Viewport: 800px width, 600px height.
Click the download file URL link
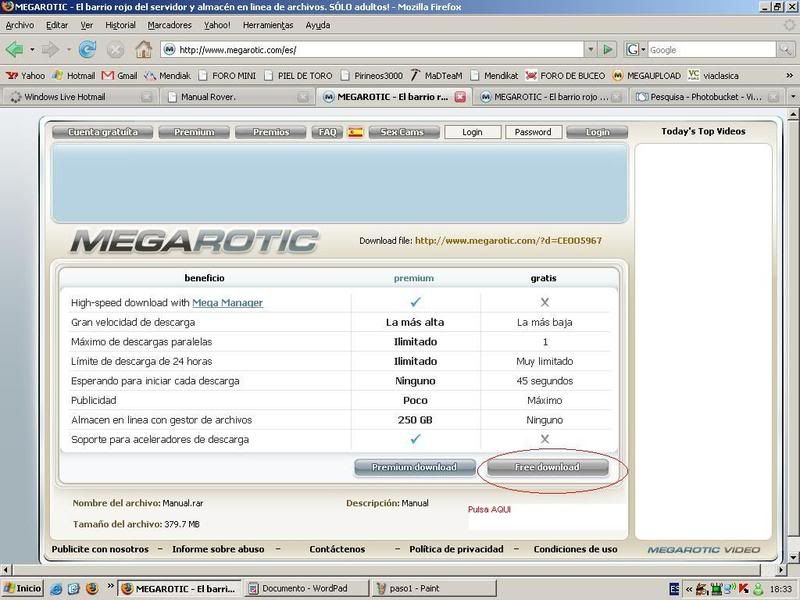click(x=508, y=240)
